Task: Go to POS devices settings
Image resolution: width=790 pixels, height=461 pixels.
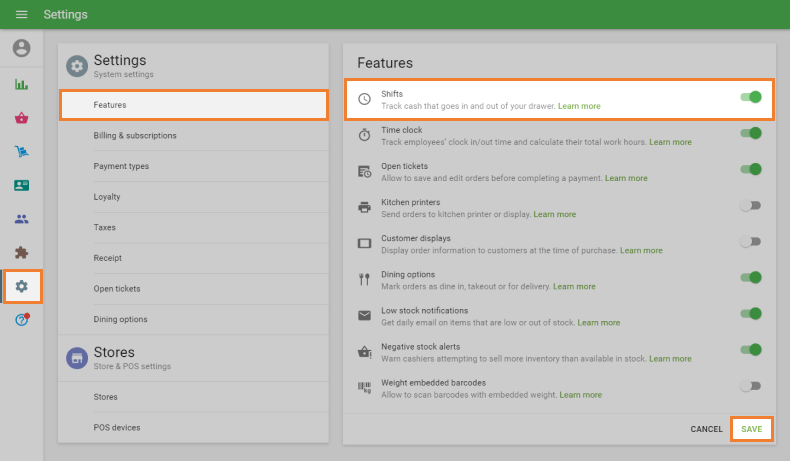Action: pos(117,427)
